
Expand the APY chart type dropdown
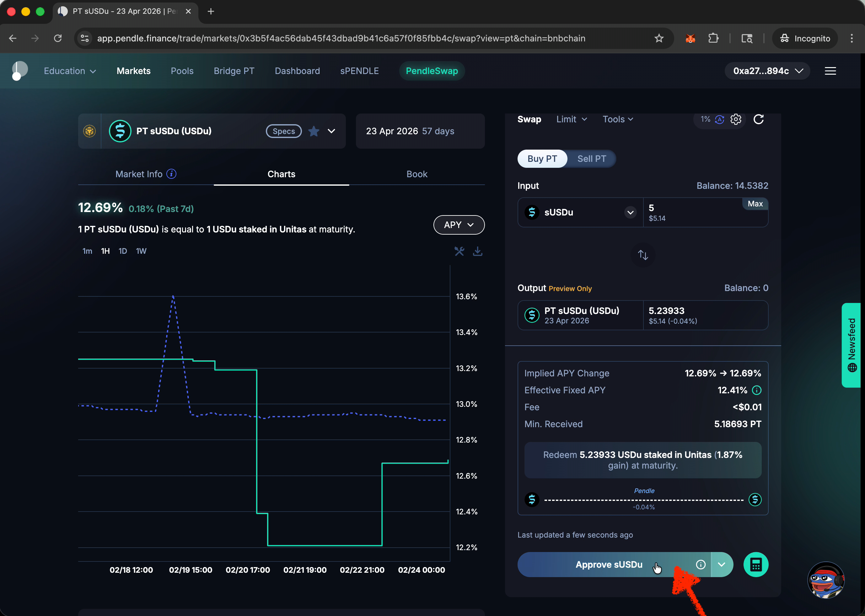point(459,225)
